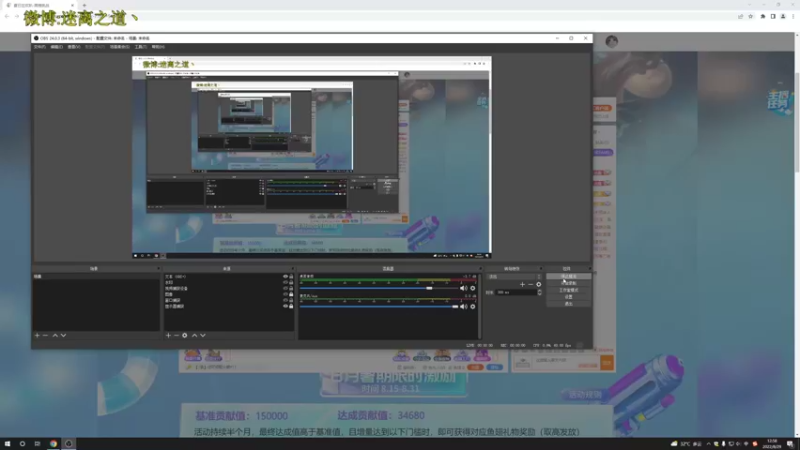The width and height of the screenshot is (800, 450).
Task: Open the 编辑 menu in OBS
Action: 57,47
